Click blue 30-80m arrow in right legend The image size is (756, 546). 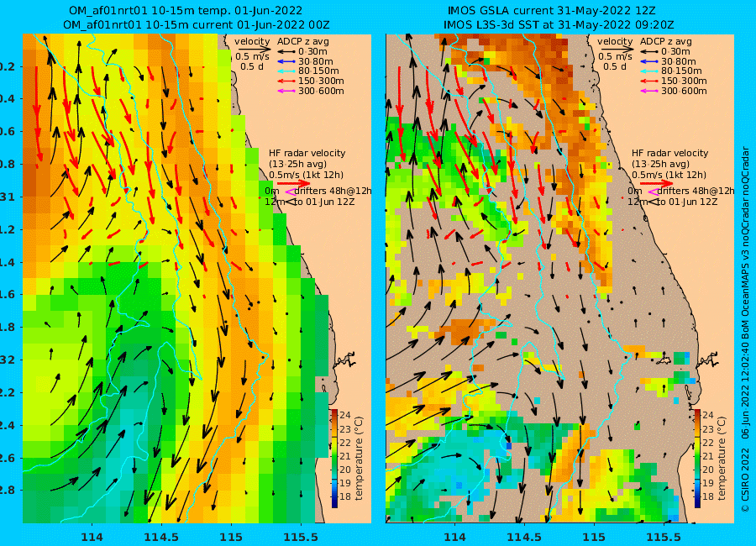(x=648, y=61)
